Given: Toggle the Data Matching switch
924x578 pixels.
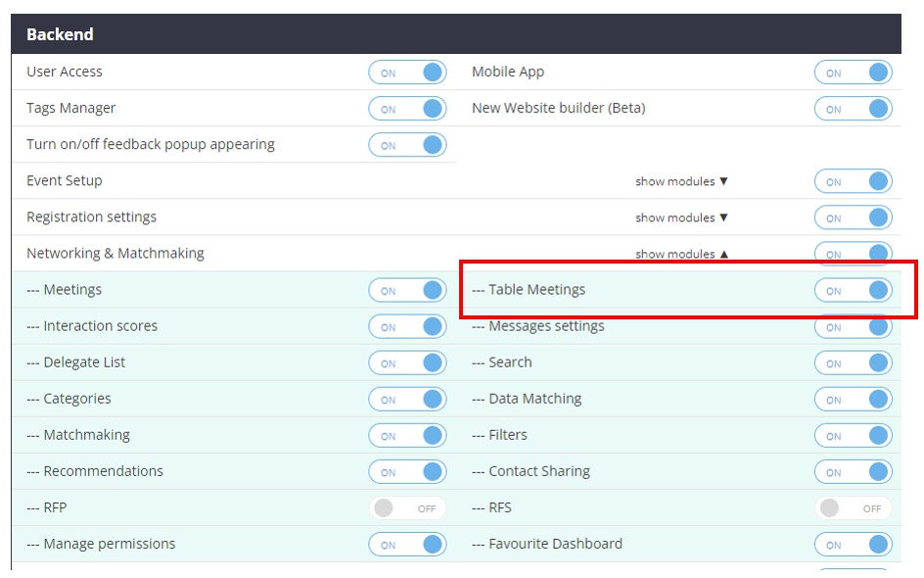Looking at the screenshot, I should (x=853, y=399).
